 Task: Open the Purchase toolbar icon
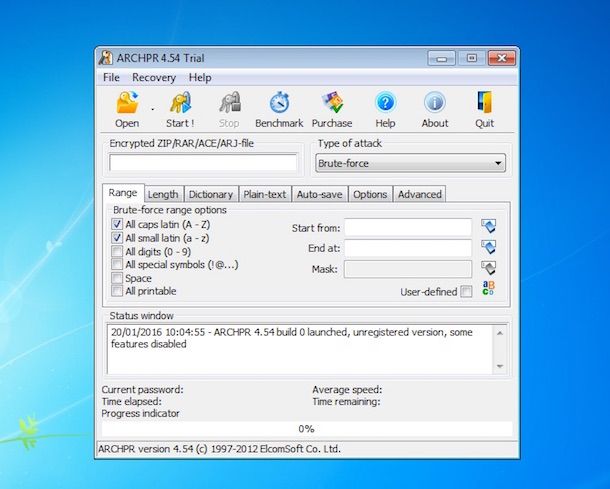click(332, 102)
